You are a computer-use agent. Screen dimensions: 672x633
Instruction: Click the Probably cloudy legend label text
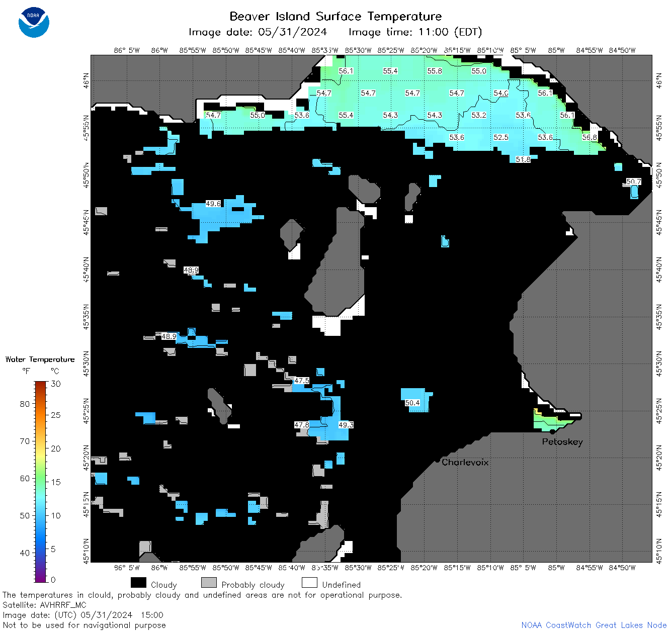tap(253, 585)
